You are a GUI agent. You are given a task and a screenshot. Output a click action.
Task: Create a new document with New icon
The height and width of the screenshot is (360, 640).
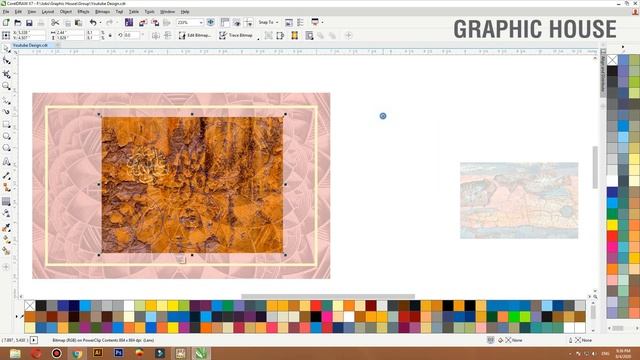[6, 23]
